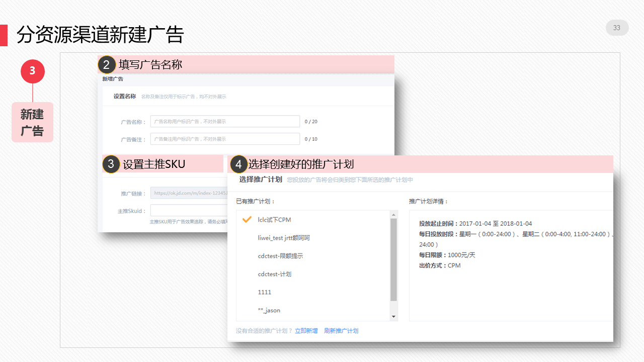The height and width of the screenshot is (362, 644).
Task: Choose the 1111 plan entry
Action: point(264,292)
